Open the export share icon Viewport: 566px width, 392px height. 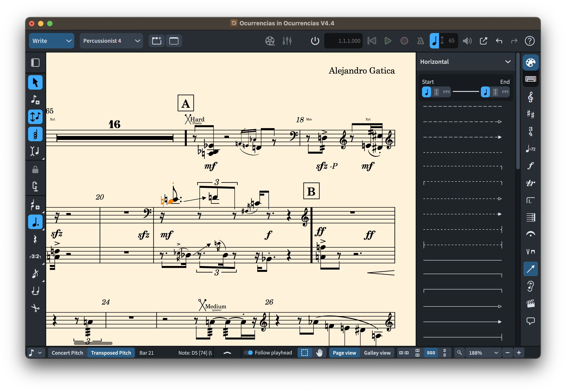tap(483, 41)
